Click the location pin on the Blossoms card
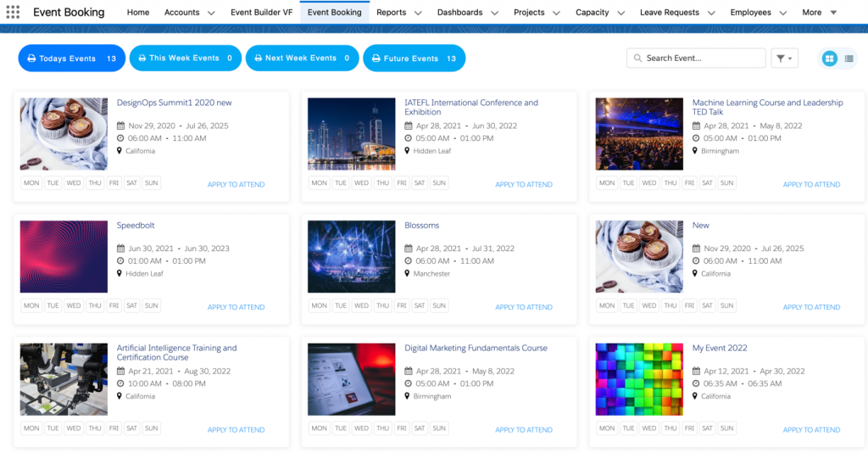The image size is (868, 453). pos(408,274)
